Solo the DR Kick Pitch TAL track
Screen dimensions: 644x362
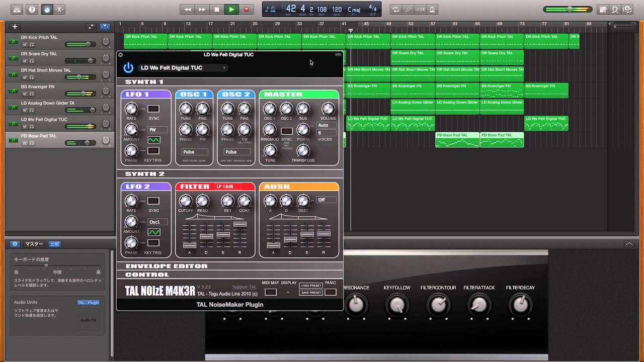coord(32,45)
